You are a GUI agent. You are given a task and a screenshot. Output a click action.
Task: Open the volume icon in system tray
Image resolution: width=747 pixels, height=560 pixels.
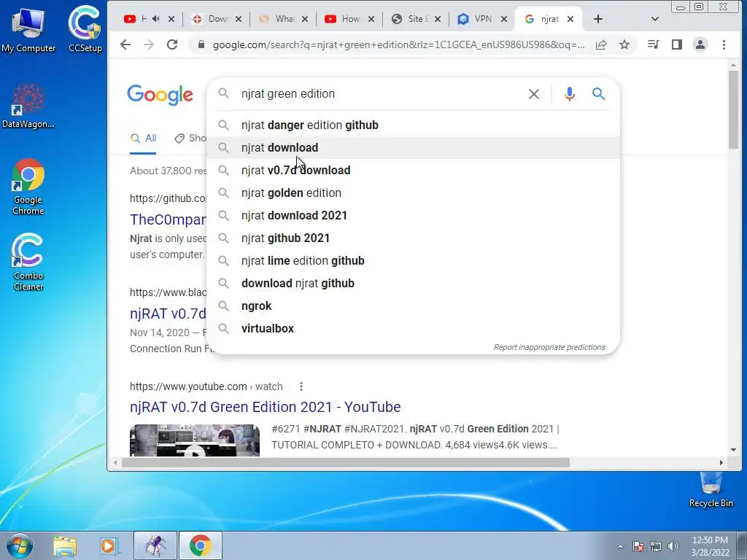(673, 546)
